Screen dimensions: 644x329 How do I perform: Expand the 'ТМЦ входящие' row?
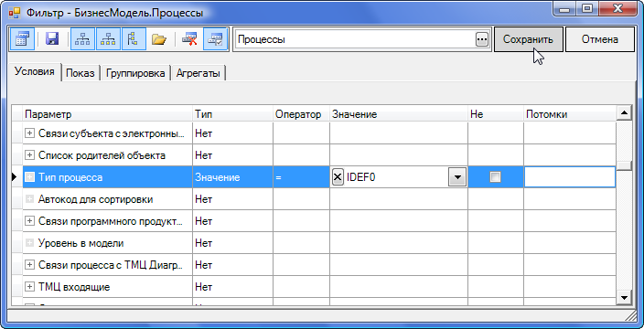(x=29, y=287)
